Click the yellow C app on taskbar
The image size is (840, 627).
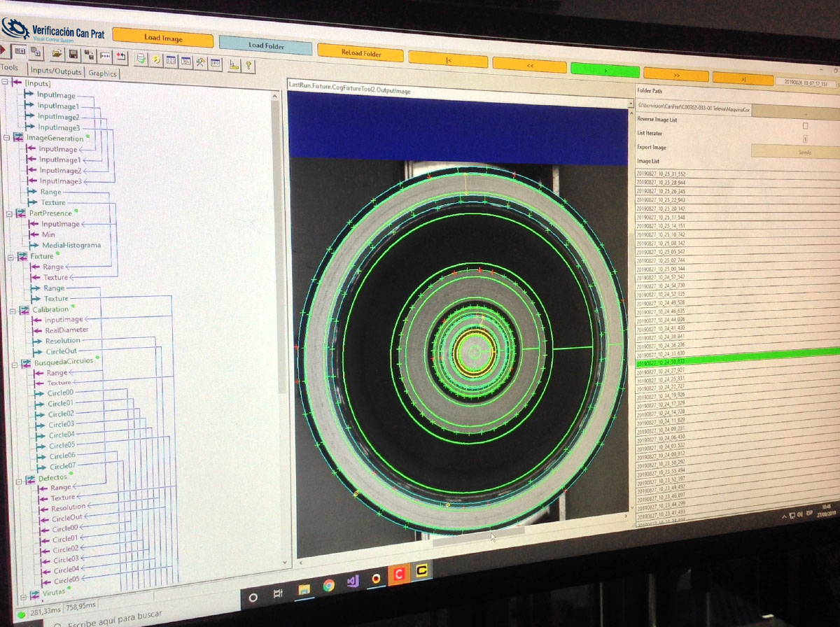pyautogui.click(x=422, y=570)
